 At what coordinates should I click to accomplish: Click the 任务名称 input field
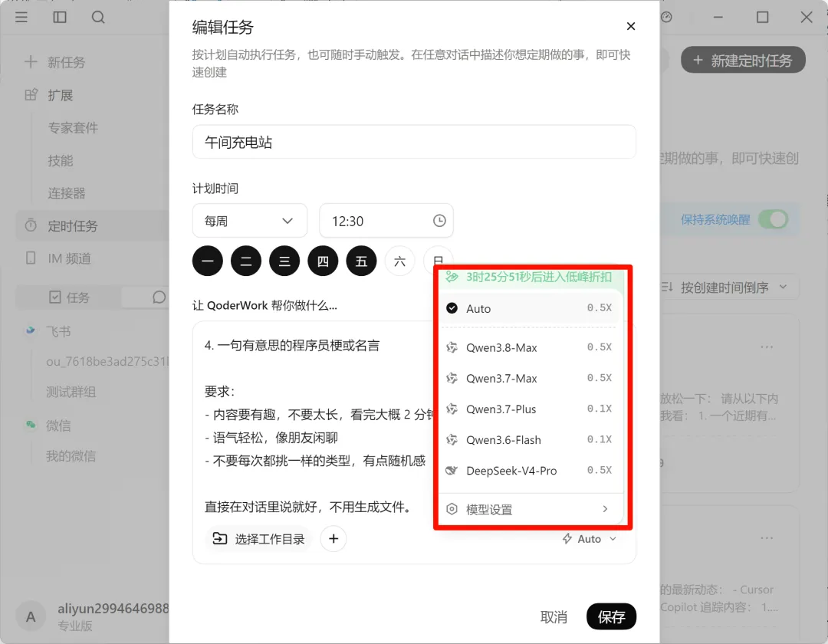414,142
